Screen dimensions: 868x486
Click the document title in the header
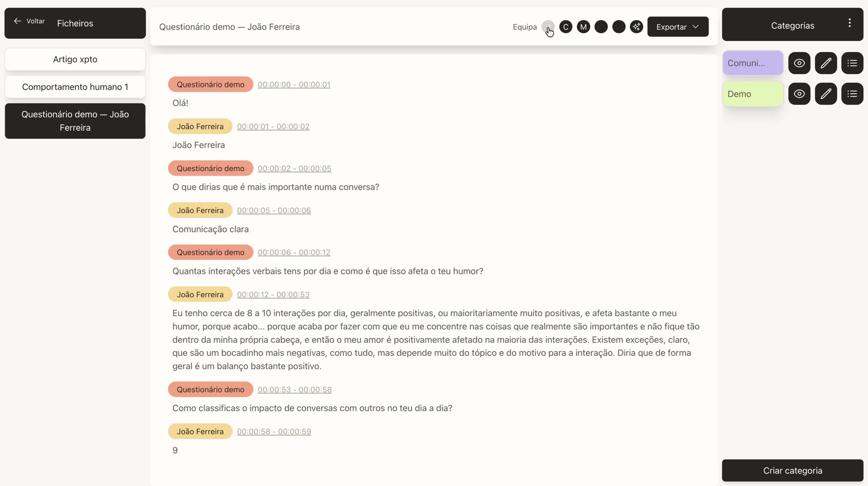tap(229, 27)
